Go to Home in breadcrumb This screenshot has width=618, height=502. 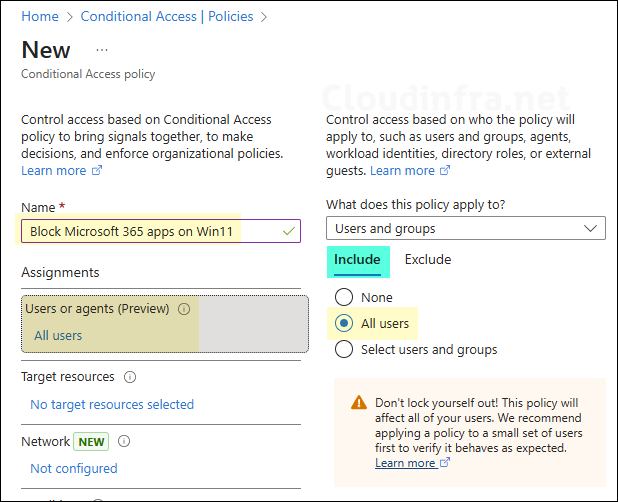[x=39, y=17]
